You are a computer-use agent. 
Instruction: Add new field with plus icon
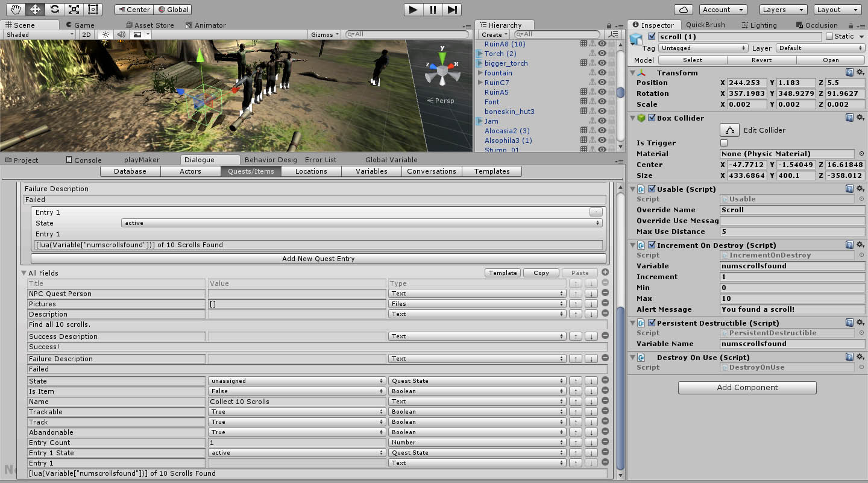click(x=605, y=273)
